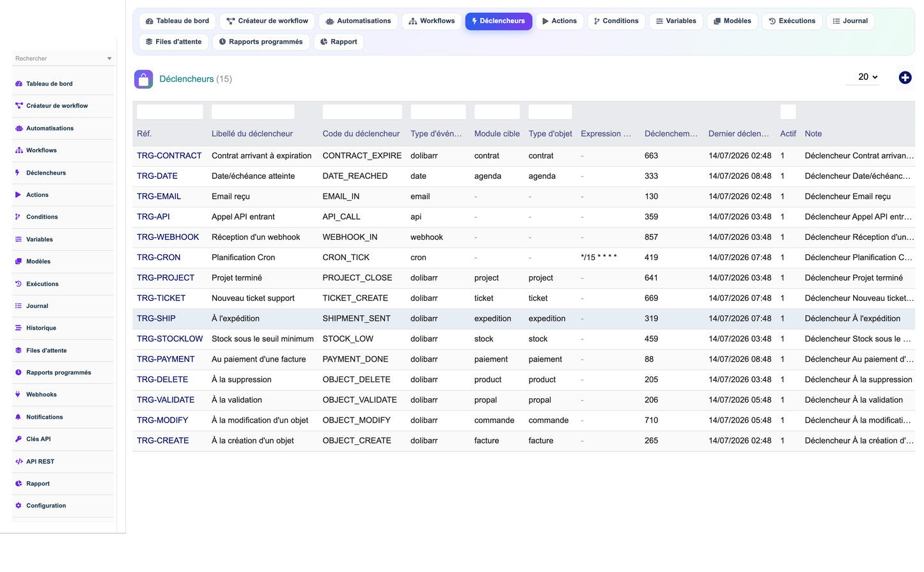The width and height of the screenshot is (924, 572).
Task: Click the Exécutions history icon in sidebar
Action: click(18, 284)
